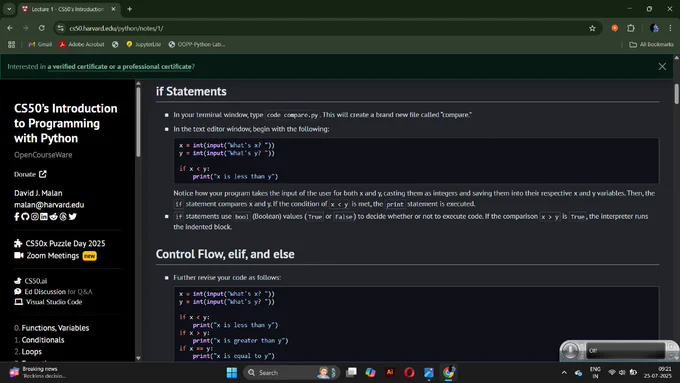The width and height of the screenshot is (680, 383).
Task: Open the Instagram profile icon
Action: coord(35,216)
